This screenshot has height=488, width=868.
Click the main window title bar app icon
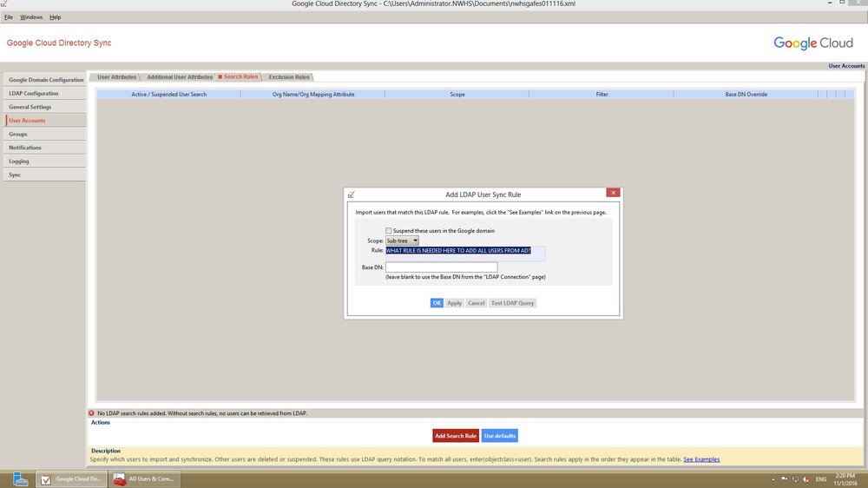point(3,3)
